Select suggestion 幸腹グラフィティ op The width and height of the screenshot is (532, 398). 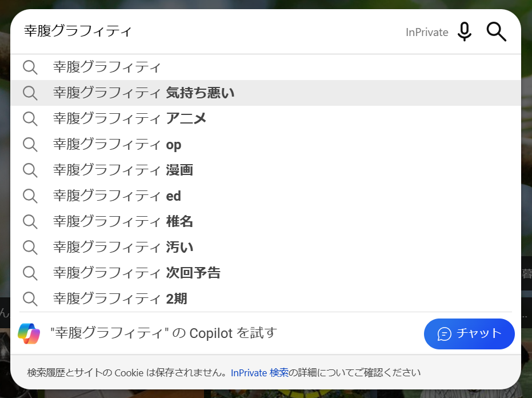tap(266, 144)
